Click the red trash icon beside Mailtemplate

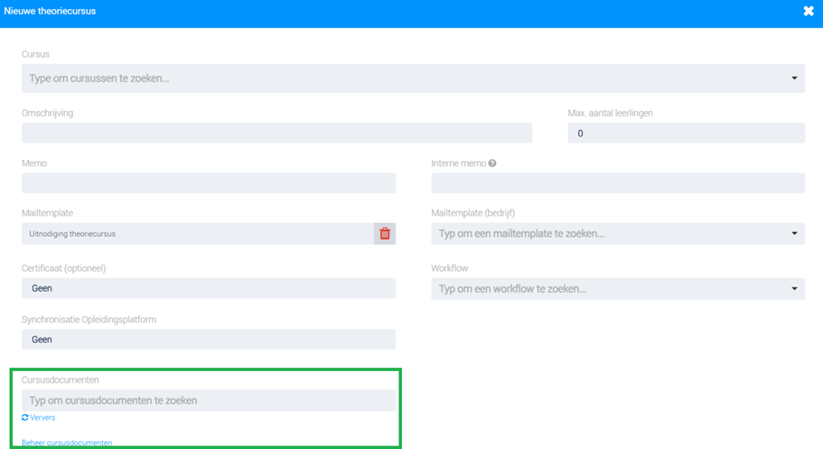pos(385,234)
